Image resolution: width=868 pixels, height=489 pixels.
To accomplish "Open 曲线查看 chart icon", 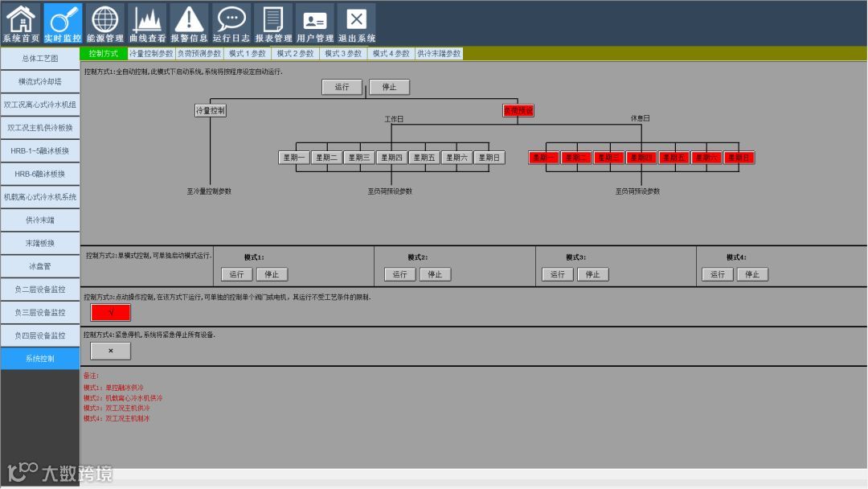I will pos(147,23).
